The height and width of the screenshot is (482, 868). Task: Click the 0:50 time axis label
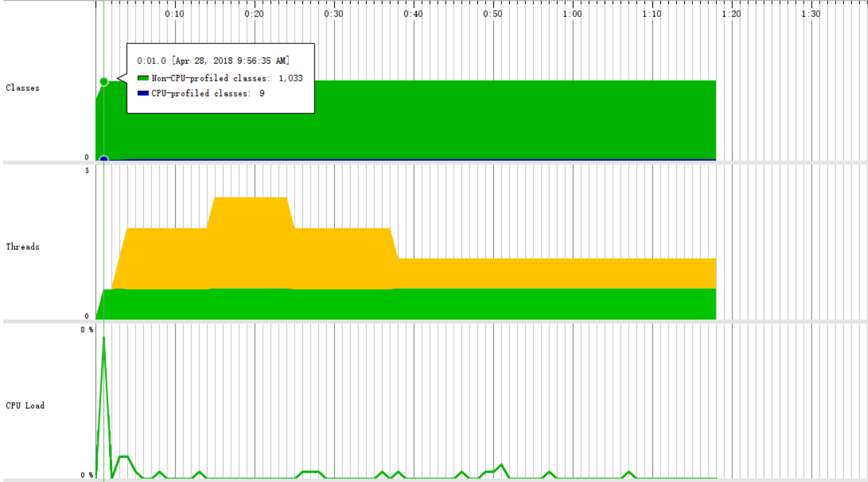(493, 14)
